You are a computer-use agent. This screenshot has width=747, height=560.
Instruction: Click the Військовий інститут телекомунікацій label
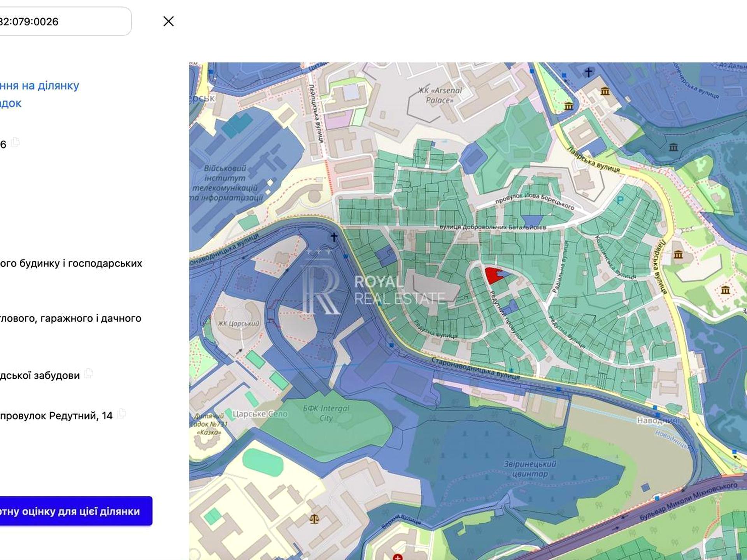pos(228,183)
